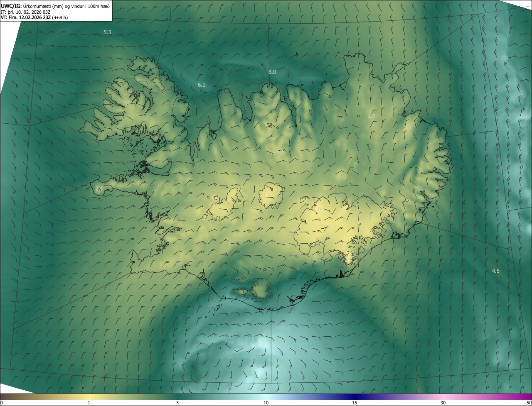Viewport: 532px width, 406px height.
Task: Click the colorbar tick label '1'
Action: 89,403
